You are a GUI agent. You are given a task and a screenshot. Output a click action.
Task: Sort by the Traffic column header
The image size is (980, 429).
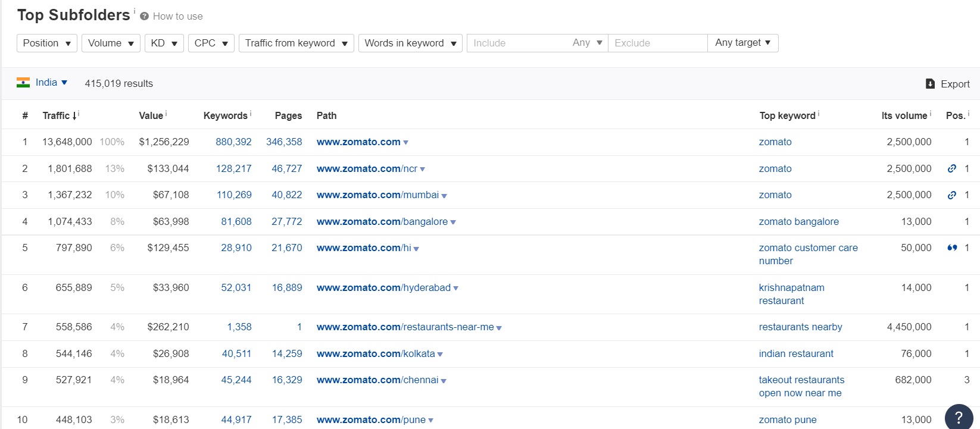tap(60, 115)
